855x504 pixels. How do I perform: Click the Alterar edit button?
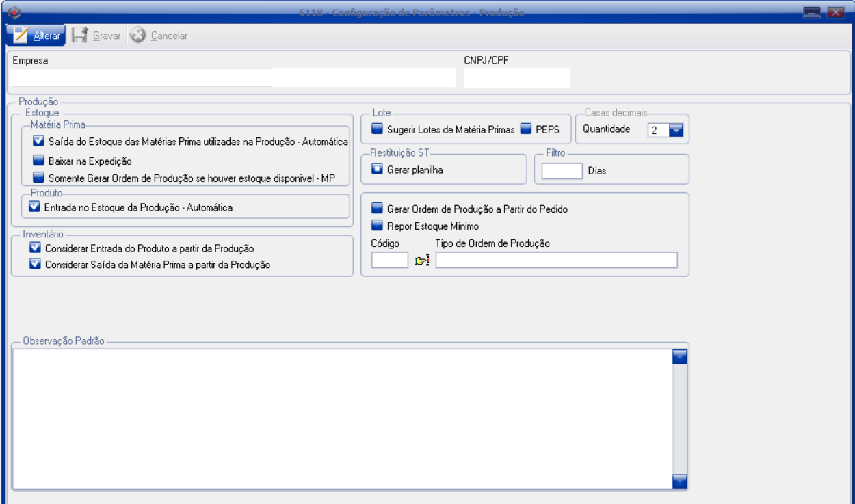click(x=36, y=36)
